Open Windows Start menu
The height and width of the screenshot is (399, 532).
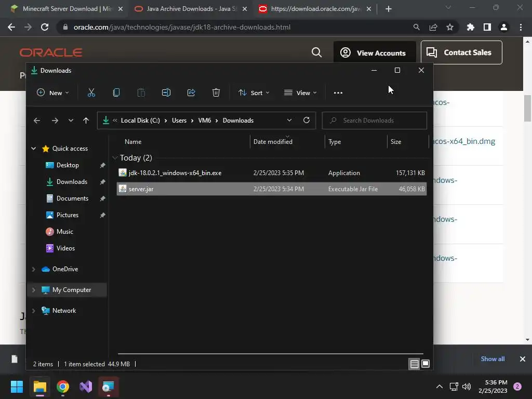[17, 387]
